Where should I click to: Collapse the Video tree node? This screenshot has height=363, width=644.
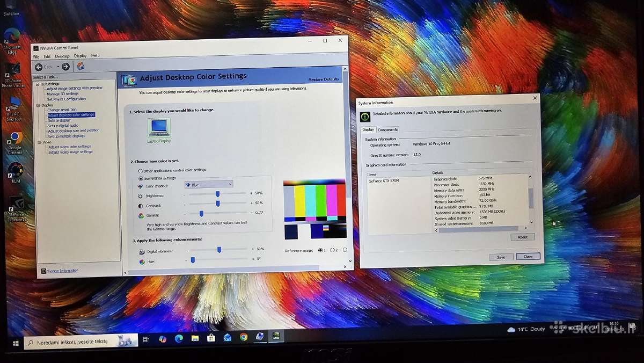point(39,142)
